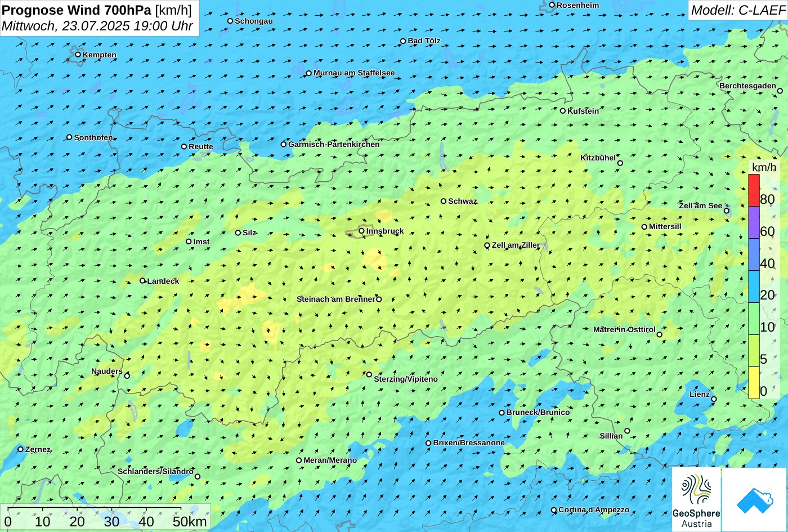This screenshot has width=788, height=532.
Task: Click the GeoSphere Austria logo
Action: coord(696,500)
